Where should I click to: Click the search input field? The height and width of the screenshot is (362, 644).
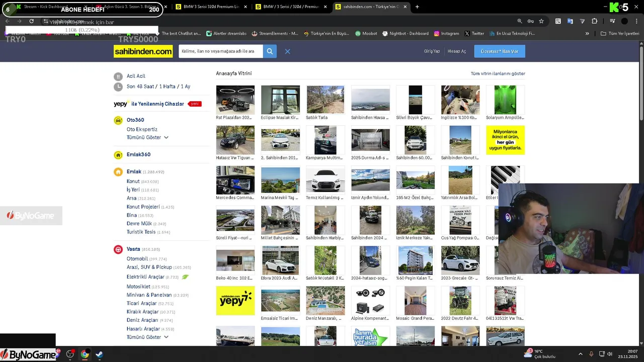pos(220,51)
